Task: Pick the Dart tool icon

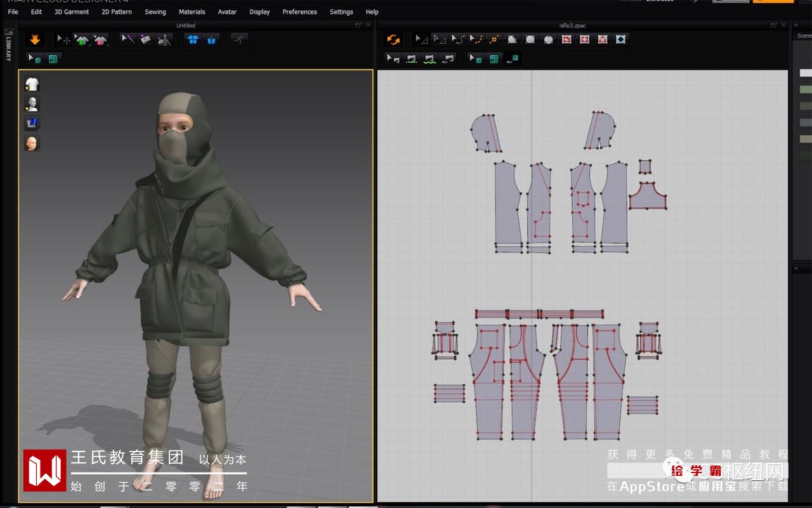Action: click(x=620, y=39)
